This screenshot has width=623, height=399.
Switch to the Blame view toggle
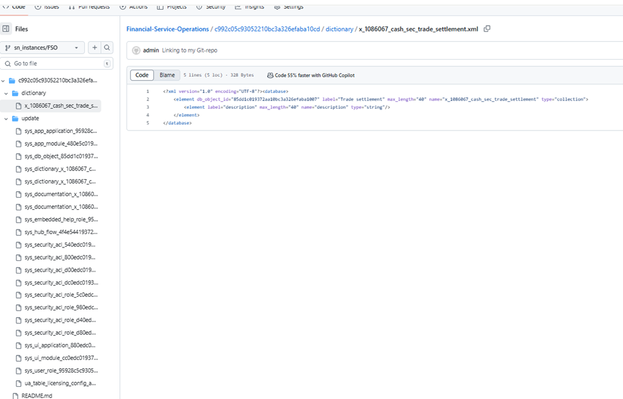click(x=167, y=75)
